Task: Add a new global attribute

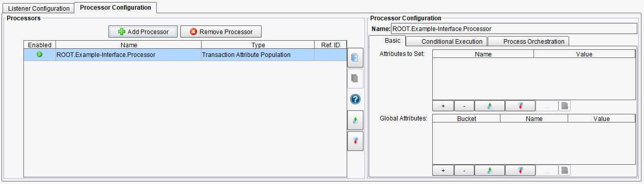Action: (443, 170)
